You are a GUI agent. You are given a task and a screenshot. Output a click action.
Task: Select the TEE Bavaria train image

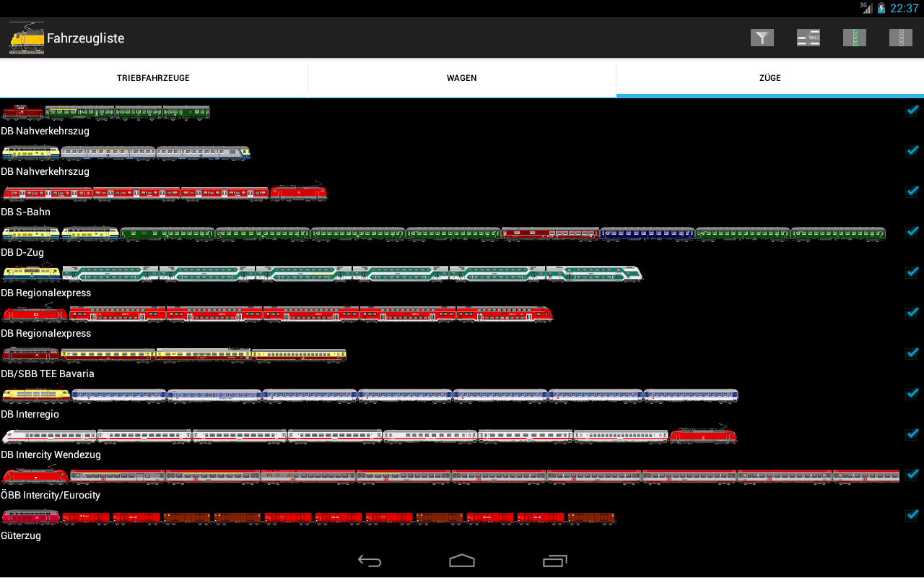click(x=174, y=354)
